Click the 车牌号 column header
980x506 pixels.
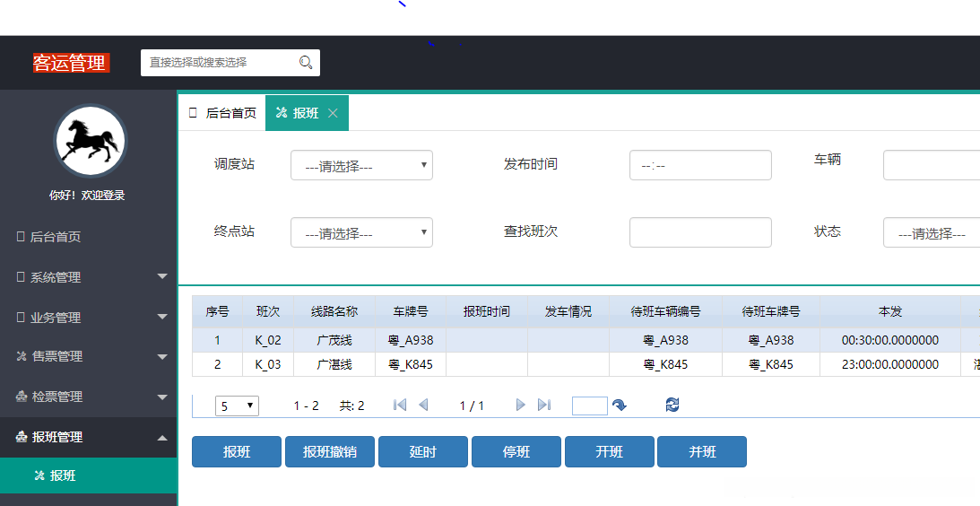point(411,311)
